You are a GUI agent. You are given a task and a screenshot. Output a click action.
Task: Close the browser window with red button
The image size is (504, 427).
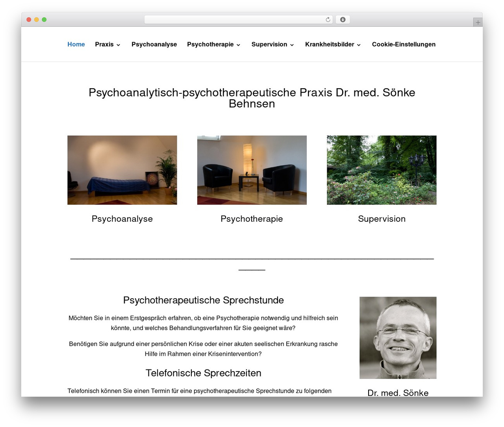tap(29, 20)
